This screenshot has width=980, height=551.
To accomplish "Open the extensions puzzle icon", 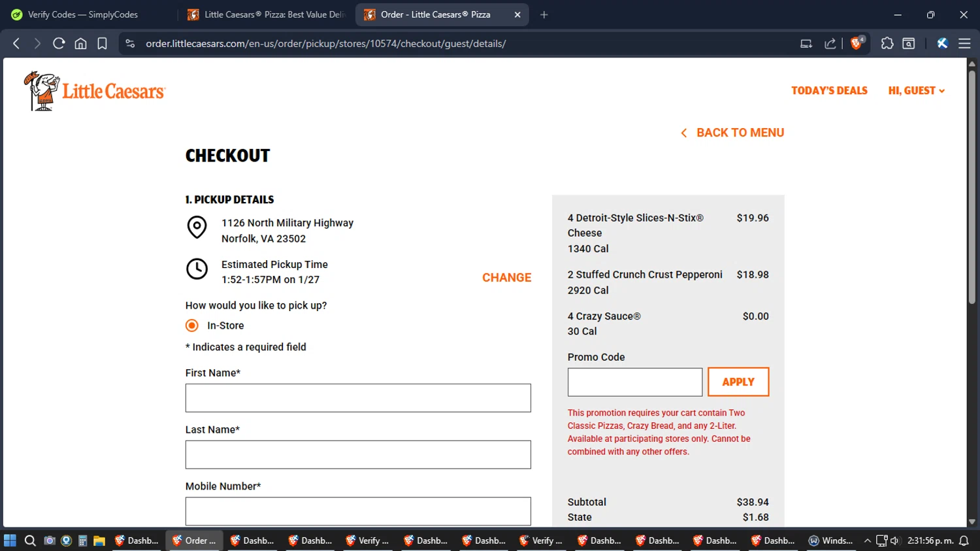I will coord(887,44).
